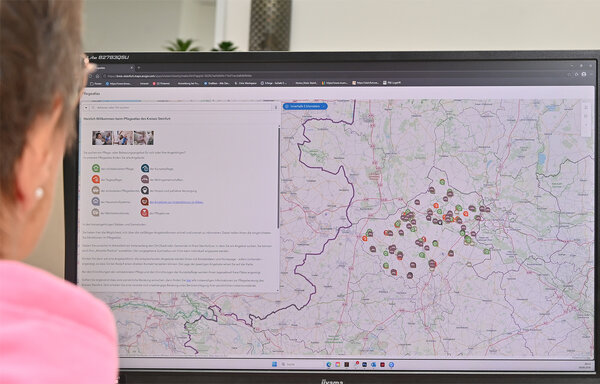Click the panel's vertical scrollbar
The image size is (600, 384).
279,178
